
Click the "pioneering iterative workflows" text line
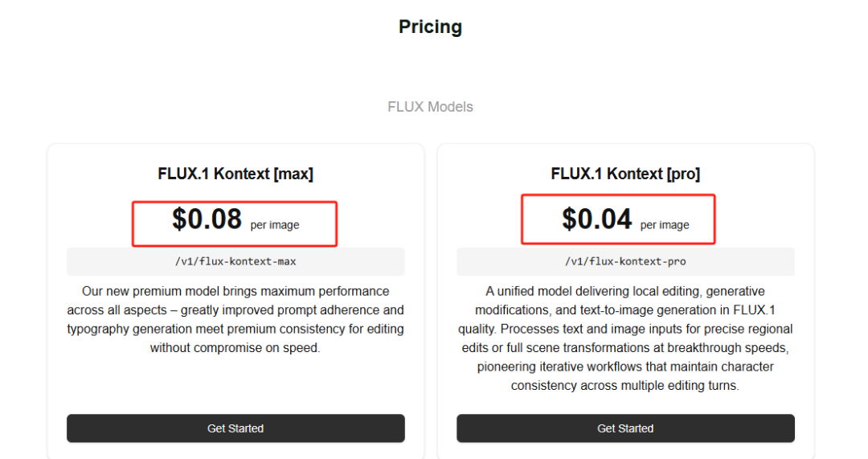point(625,367)
